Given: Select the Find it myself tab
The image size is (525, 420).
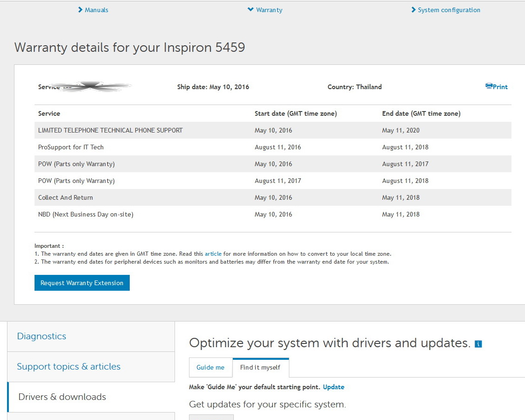Looking at the screenshot, I should click(x=260, y=367).
